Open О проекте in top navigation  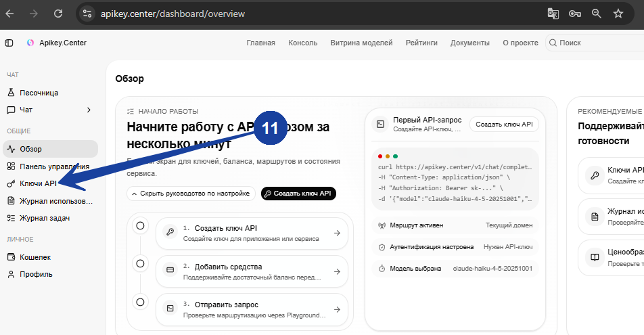[520, 43]
